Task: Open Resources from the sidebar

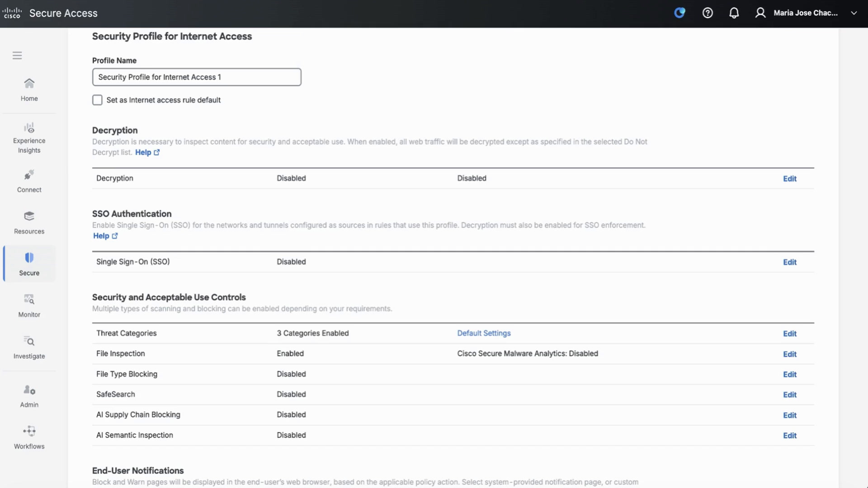Action: pos(29,223)
